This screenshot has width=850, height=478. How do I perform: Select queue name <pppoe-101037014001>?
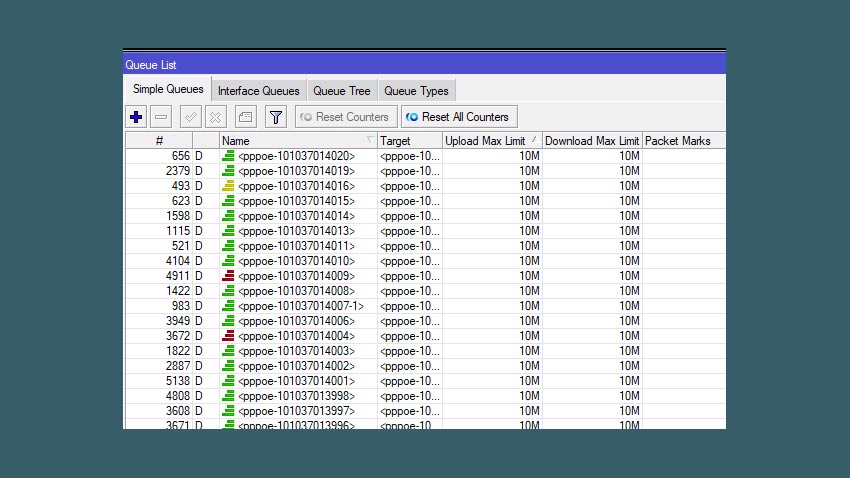(297, 381)
